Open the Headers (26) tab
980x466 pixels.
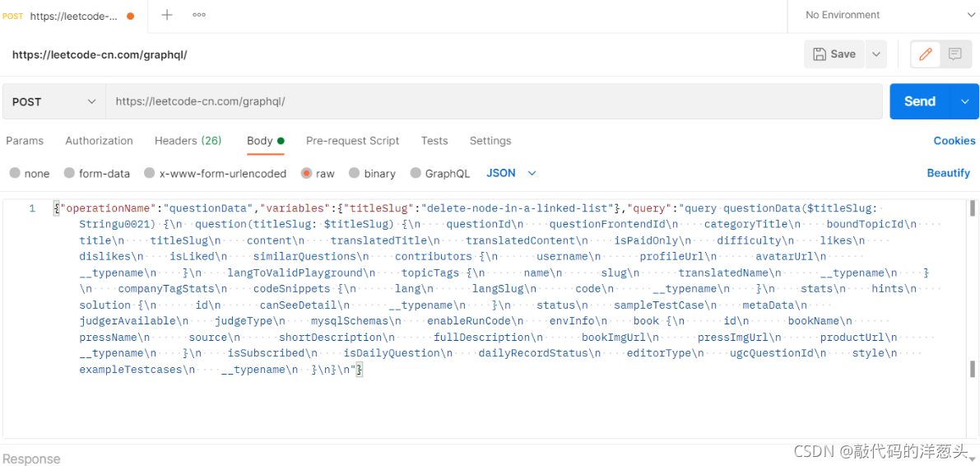(x=188, y=141)
